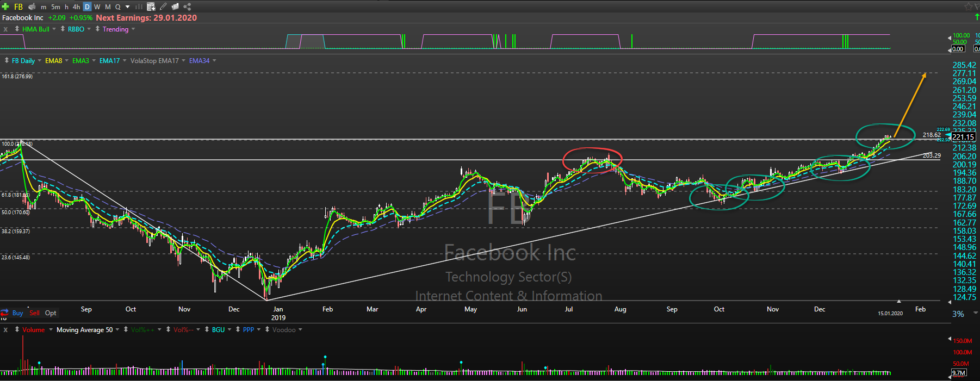Click the calendar grid add icon
Image resolution: width=980 pixels, height=381 pixels.
[151, 7]
